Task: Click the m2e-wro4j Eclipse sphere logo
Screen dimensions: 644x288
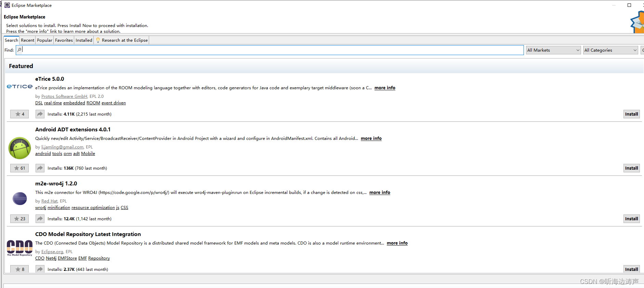Action: tap(19, 198)
